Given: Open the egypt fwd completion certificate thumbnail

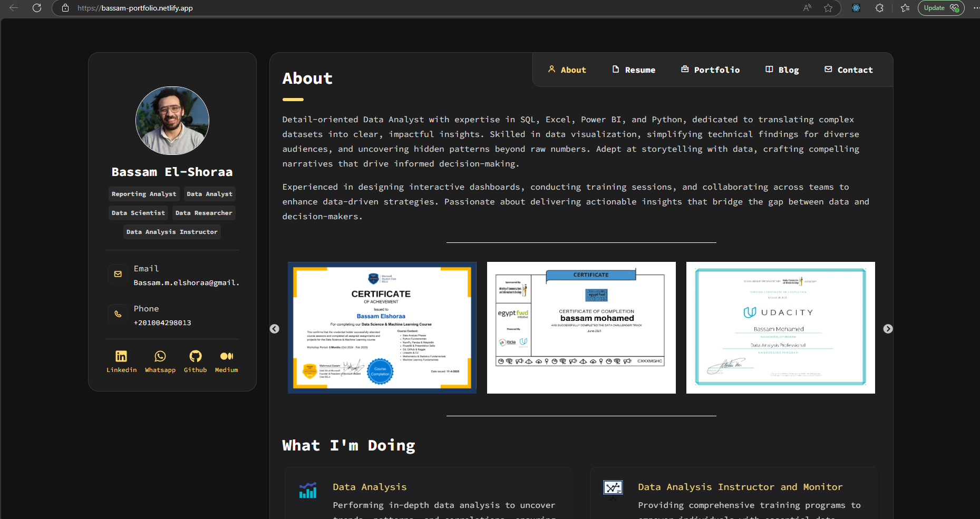Looking at the screenshot, I should tap(581, 328).
